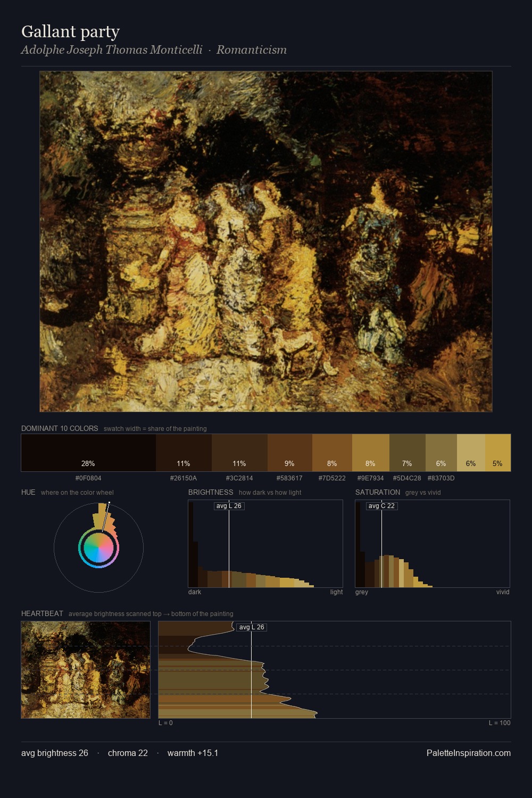Click the PaletteInspiration.com link
532x798 pixels.
click(469, 753)
